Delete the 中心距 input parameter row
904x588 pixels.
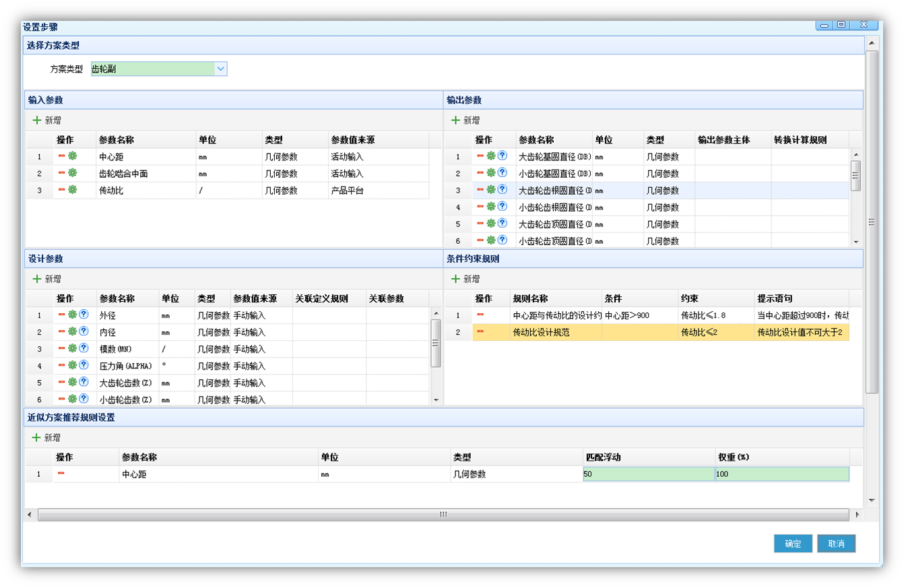pyautogui.click(x=61, y=156)
